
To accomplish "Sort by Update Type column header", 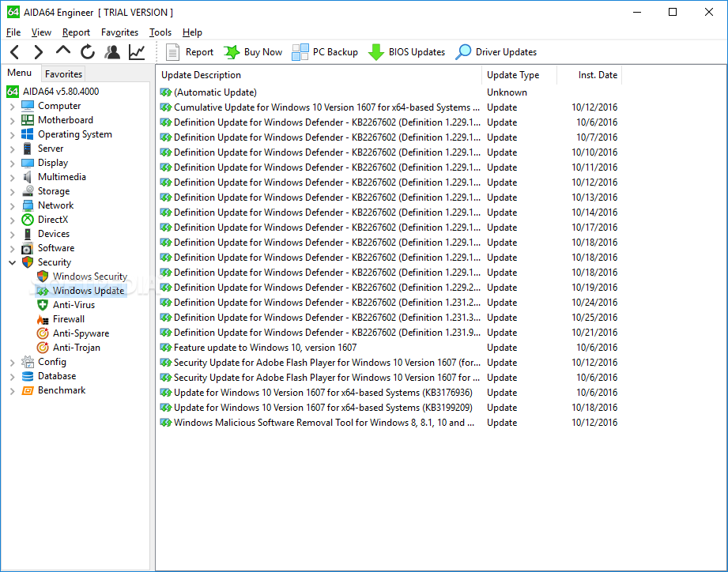I will [x=519, y=75].
